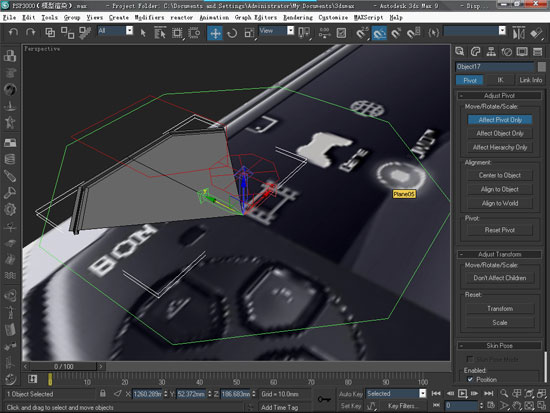Click the current frame spinner arrows

pos(481,406)
